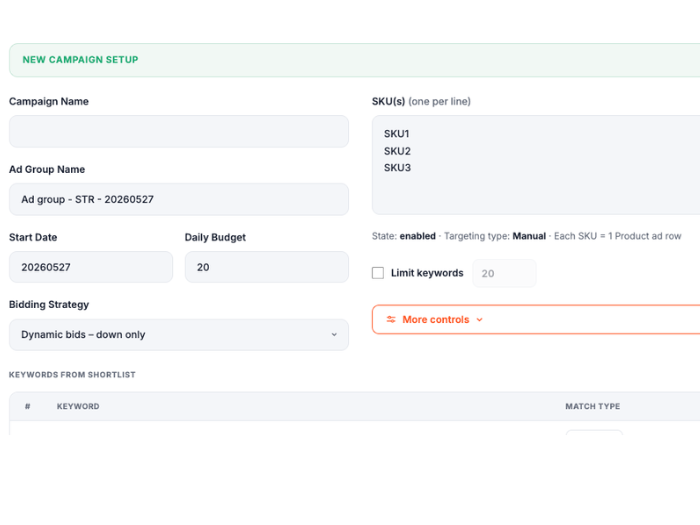
Task: Click the NEW CAMPAIGN SETUP header
Action: click(80, 60)
